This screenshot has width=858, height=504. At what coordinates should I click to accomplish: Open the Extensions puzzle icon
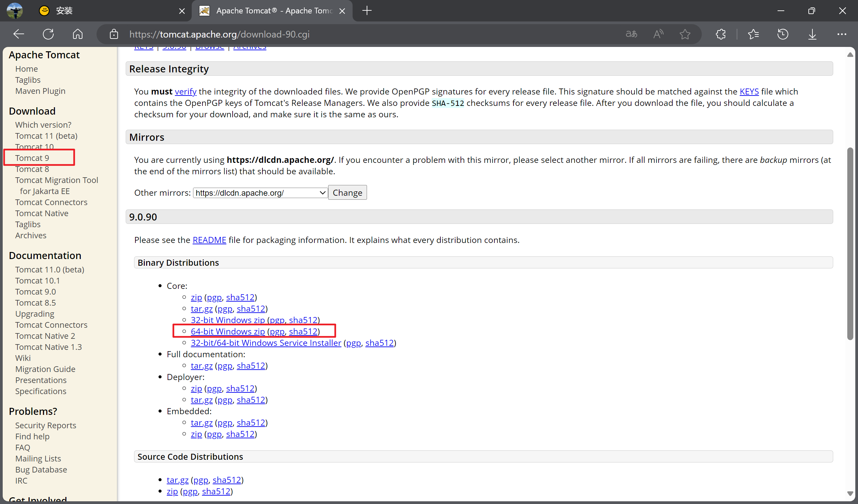pyautogui.click(x=721, y=34)
